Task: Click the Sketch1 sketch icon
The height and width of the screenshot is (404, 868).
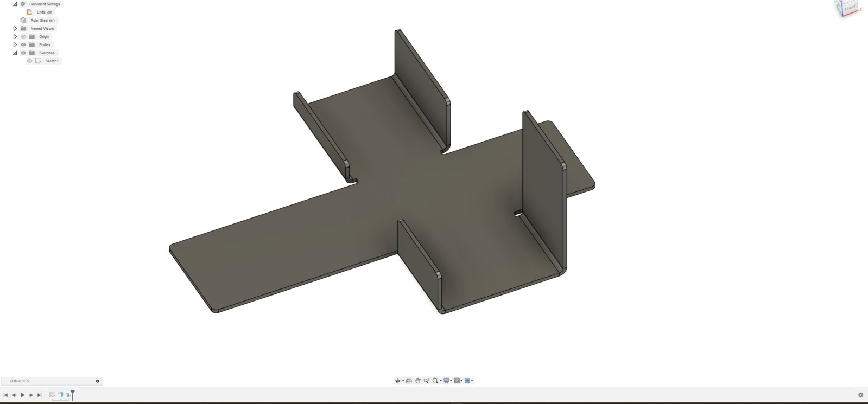Action: 38,61
